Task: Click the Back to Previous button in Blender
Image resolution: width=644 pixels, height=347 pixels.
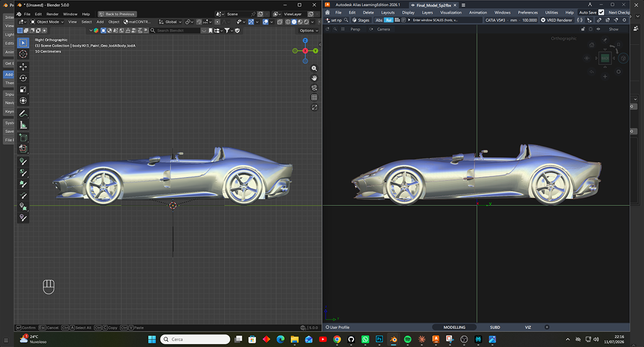Action: pyautogui.click(x=117, y=14)
